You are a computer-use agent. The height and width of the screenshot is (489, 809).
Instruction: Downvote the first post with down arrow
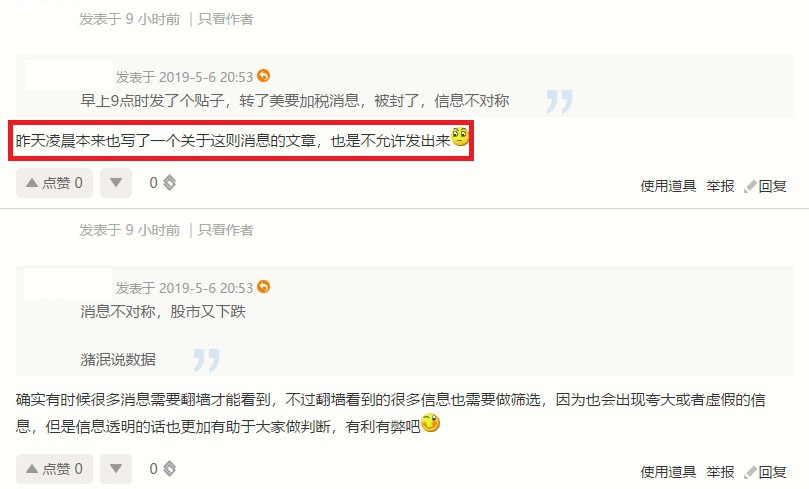coord(116,183)
